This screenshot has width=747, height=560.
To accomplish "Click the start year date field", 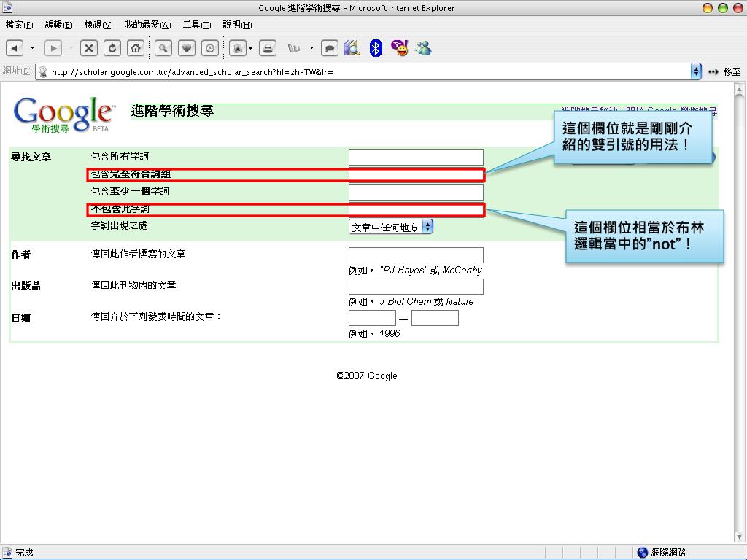I will (372, 318).
